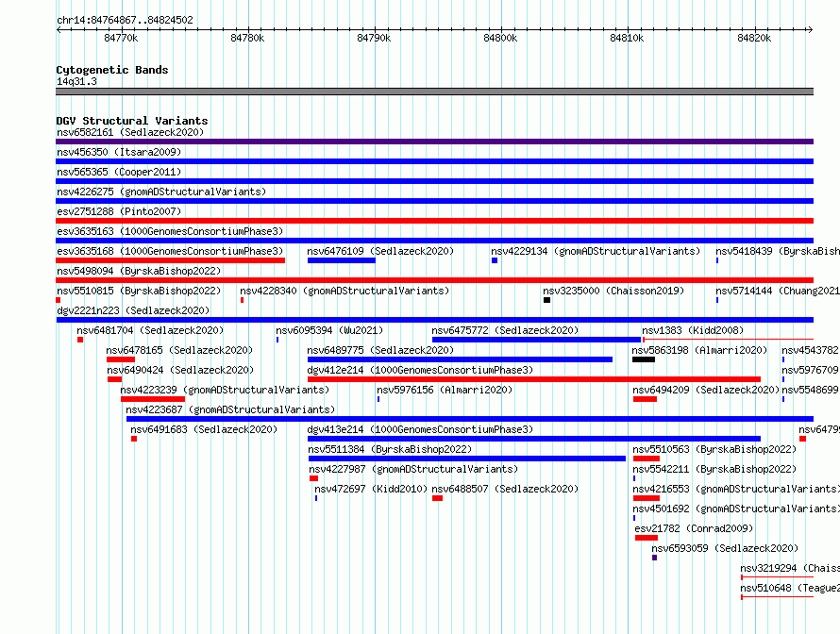Select the red nsv6488507 marker
The height and width of the screenshot is (634, 840).
click(437, 498)
